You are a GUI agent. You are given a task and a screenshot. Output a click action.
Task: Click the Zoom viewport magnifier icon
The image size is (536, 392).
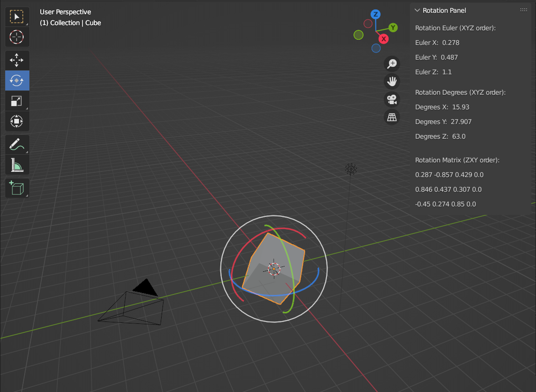point(392,64)
